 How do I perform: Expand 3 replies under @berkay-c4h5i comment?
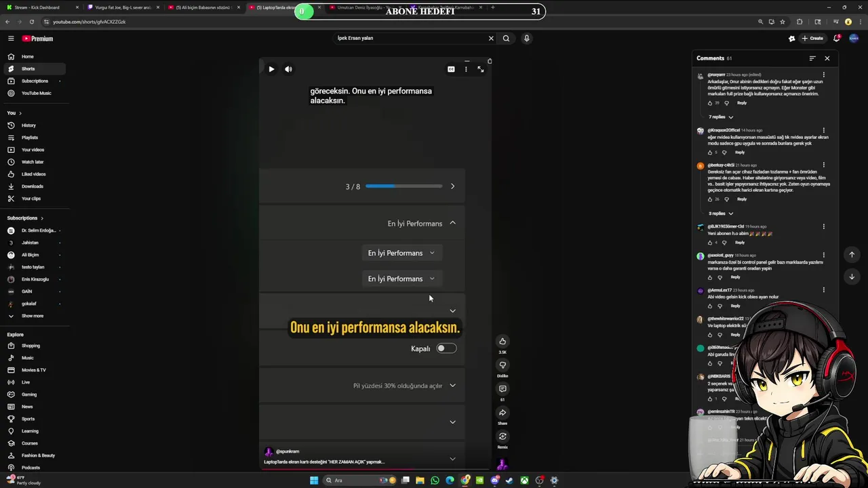click(x=721, y=213)
